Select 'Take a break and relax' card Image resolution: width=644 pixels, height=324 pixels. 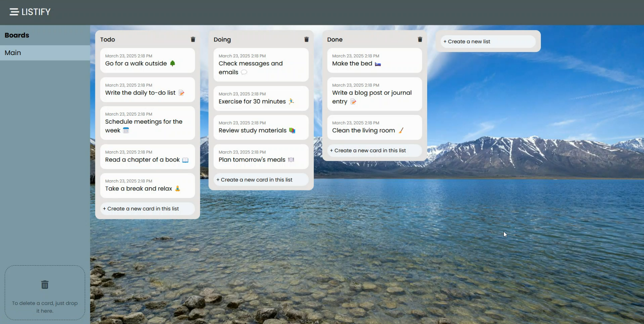[147, 185]
